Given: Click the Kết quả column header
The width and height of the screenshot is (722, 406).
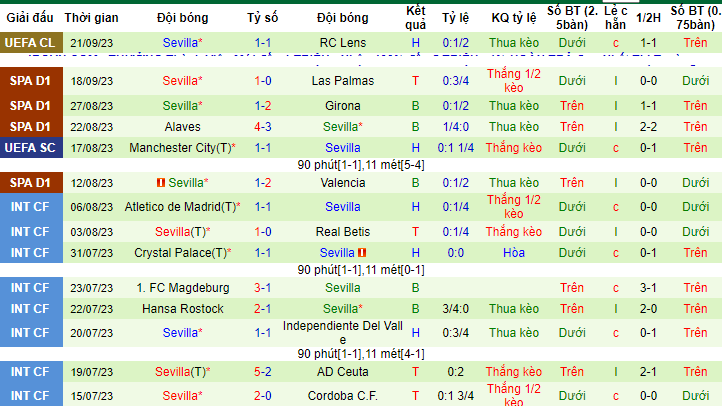Looking at the screenshot, I should (415, 17).
